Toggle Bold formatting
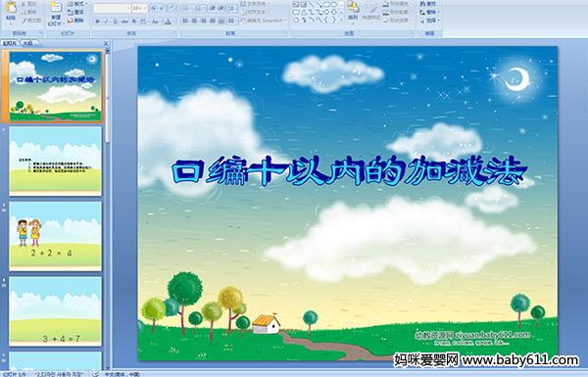This screenshot has height=377, width=588. coord(97,22)
